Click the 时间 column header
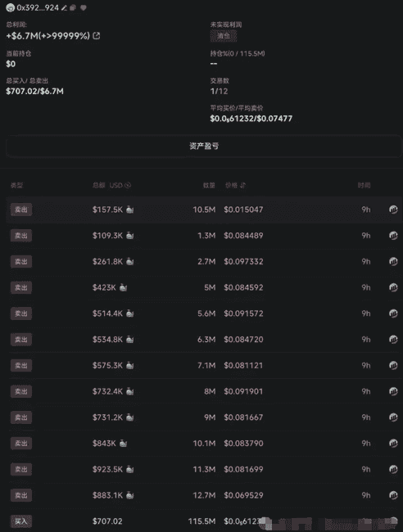The image size is (403, 532). (364, 185)
